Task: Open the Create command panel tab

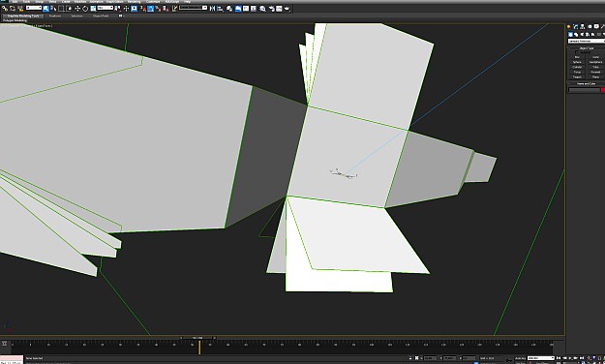Action: (x=568, y=27)
